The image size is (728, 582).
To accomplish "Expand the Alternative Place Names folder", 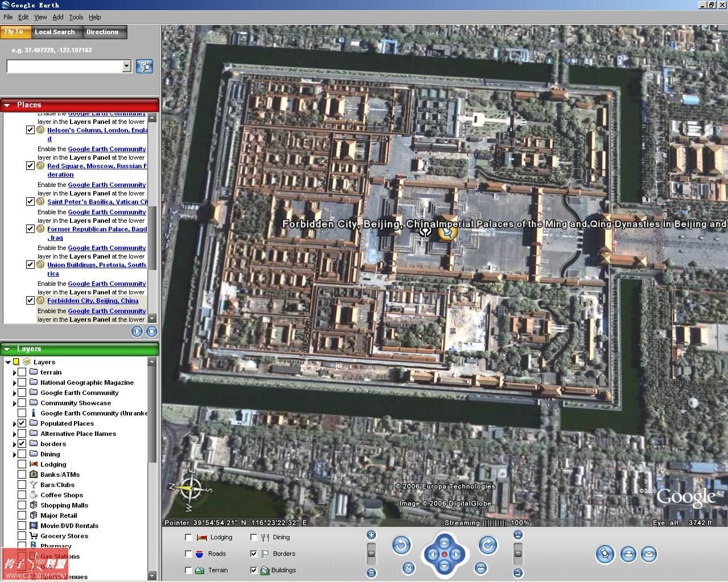I will click(14, 434).
